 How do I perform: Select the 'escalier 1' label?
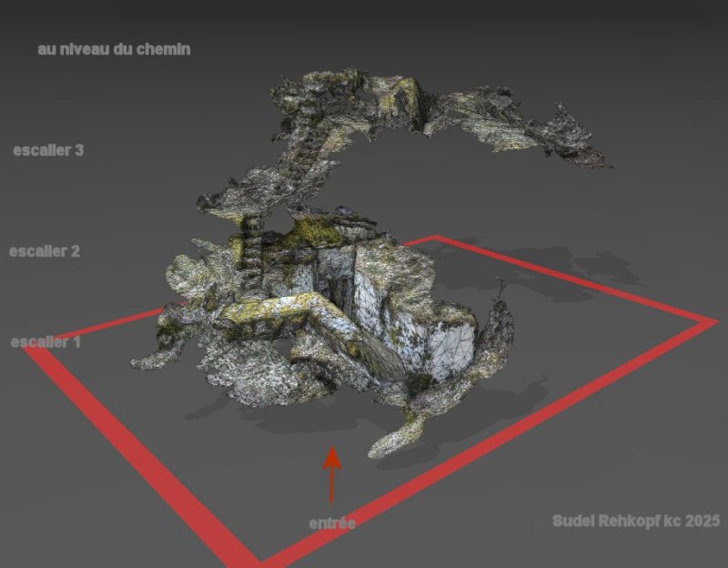[45, 342]
